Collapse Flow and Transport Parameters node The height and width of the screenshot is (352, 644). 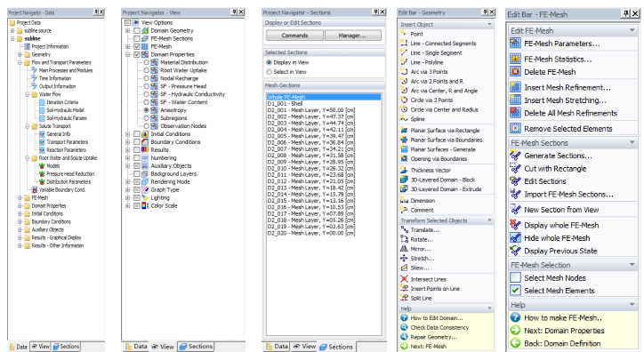[20, 62]
